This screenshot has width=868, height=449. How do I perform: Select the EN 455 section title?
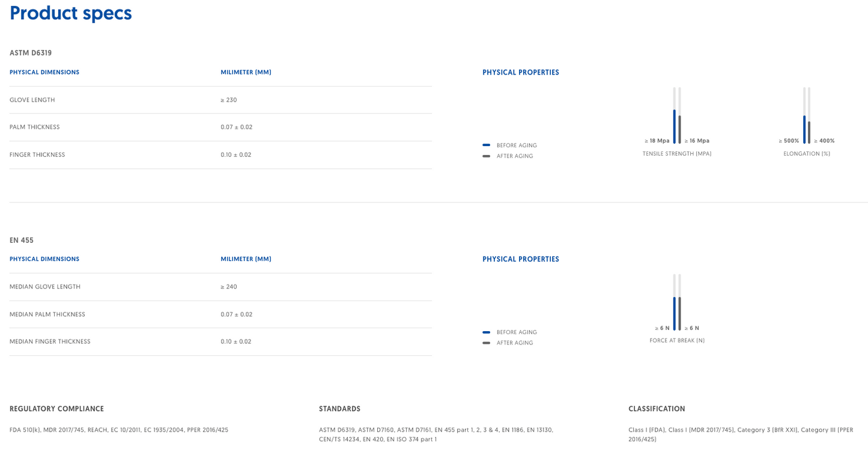point(22,240)
